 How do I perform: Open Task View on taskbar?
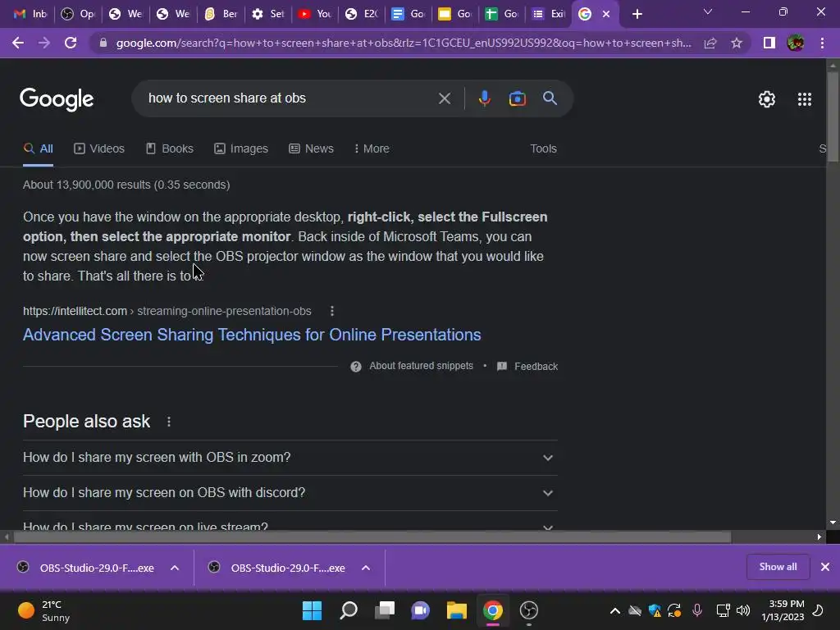pos(384,610)
